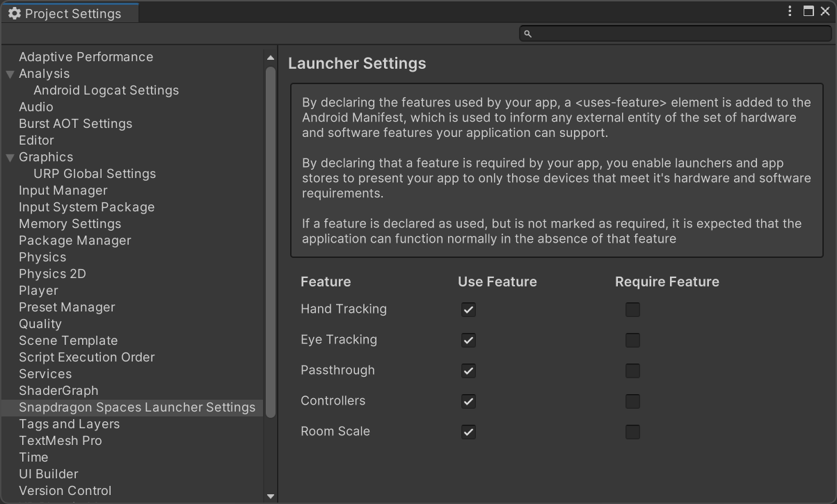Click the Feature column header
This screenshot has height=504, width=837.
click(326, 282)
